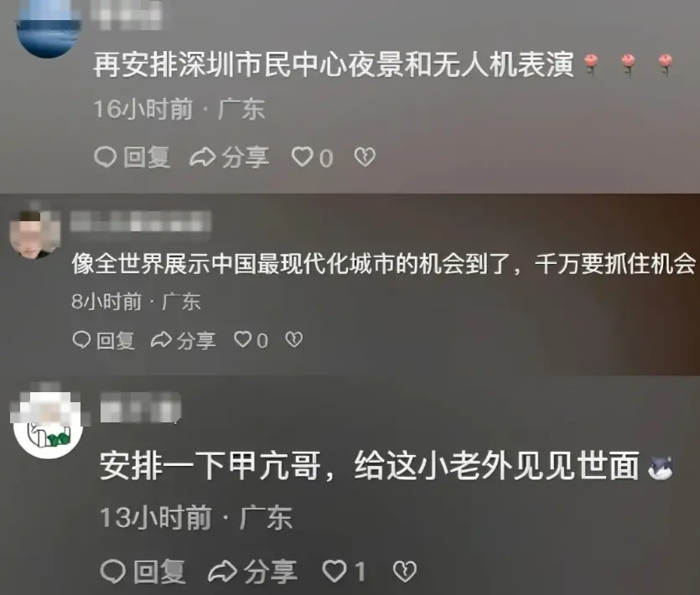Viewport: 700px width, 595px height.
Task: Tap broken heart on 8小时前 comment
Action: tap(293, 339)
